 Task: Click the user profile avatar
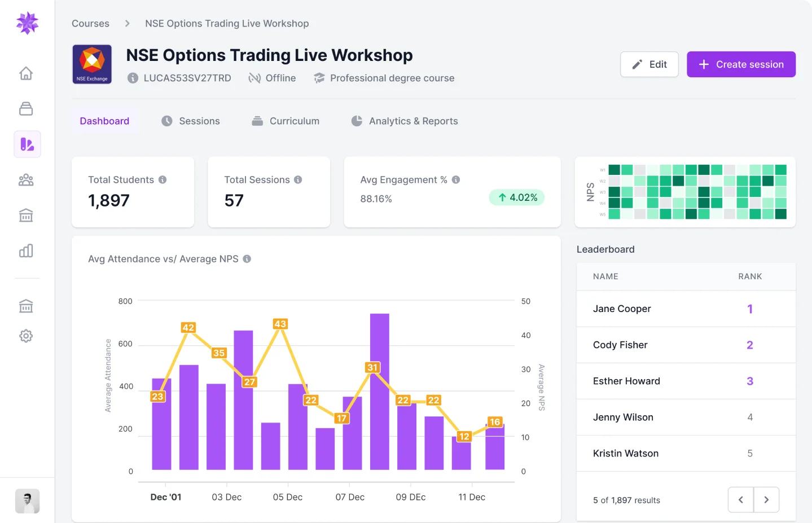(27, 501)
